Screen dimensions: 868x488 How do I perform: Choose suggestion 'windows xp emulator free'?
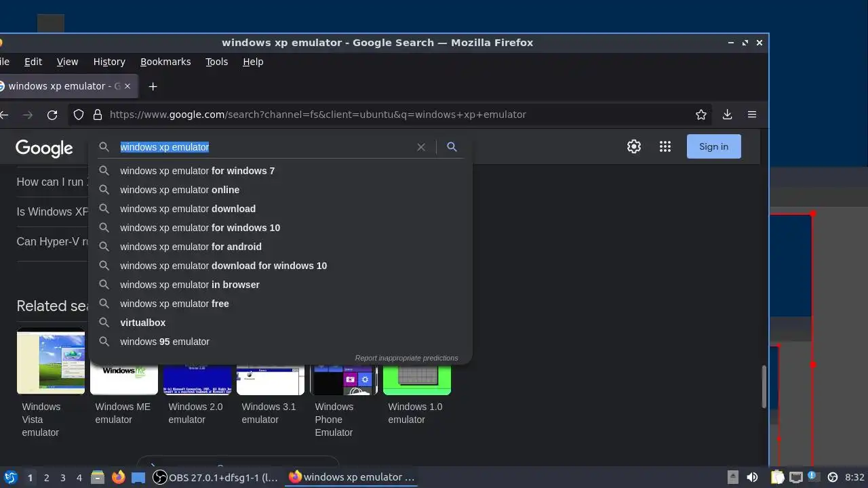pos(280,304)
